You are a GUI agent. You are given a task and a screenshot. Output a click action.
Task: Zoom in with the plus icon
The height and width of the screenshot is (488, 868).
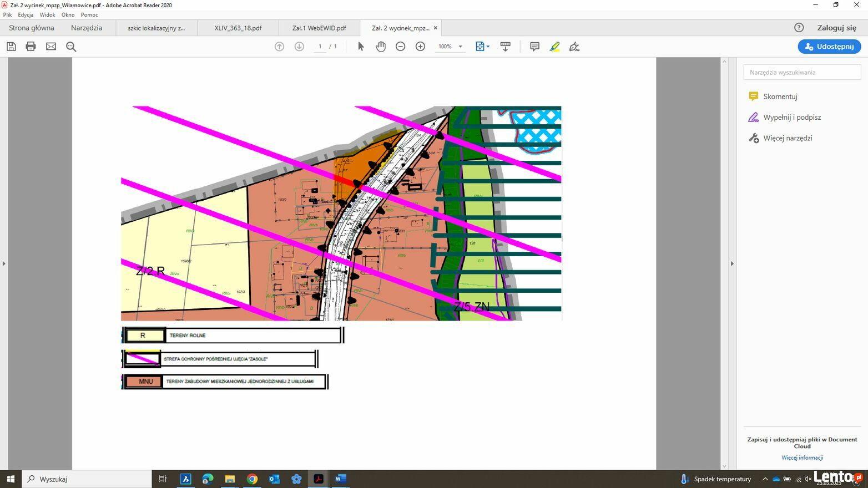[x=420, y=47]
